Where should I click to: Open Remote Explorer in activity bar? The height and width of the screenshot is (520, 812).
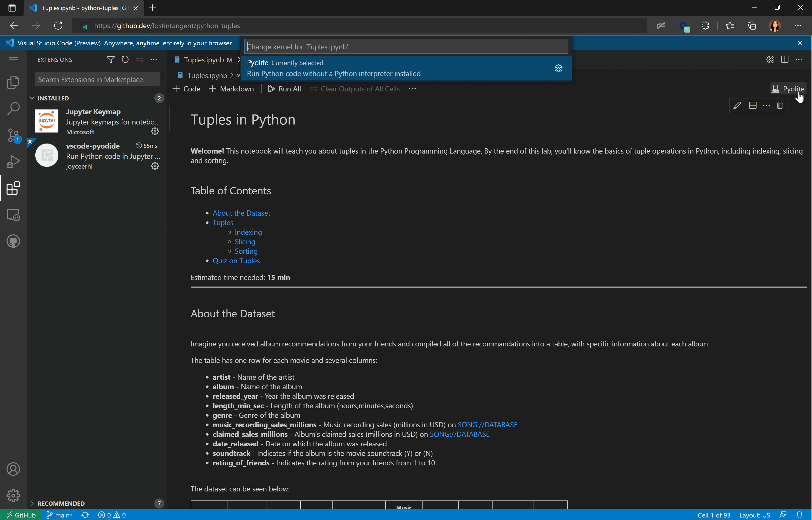tap(13, 215)
